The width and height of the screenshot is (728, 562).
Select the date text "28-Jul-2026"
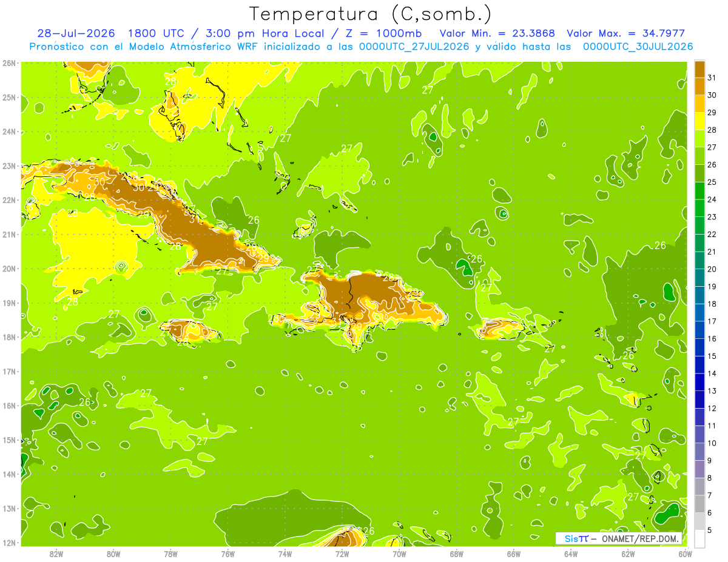coord(76,33)
